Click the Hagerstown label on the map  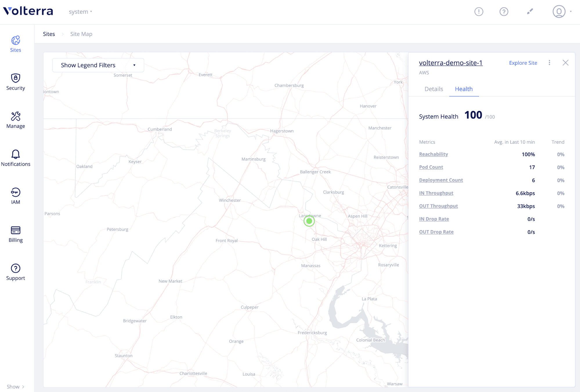click(282, 131)
